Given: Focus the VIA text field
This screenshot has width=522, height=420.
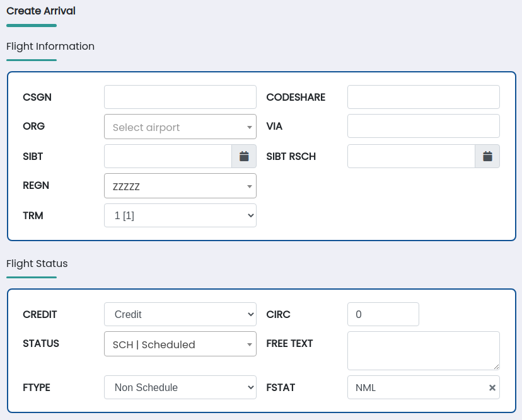Looking at the screenshot, I should [423, 126].
